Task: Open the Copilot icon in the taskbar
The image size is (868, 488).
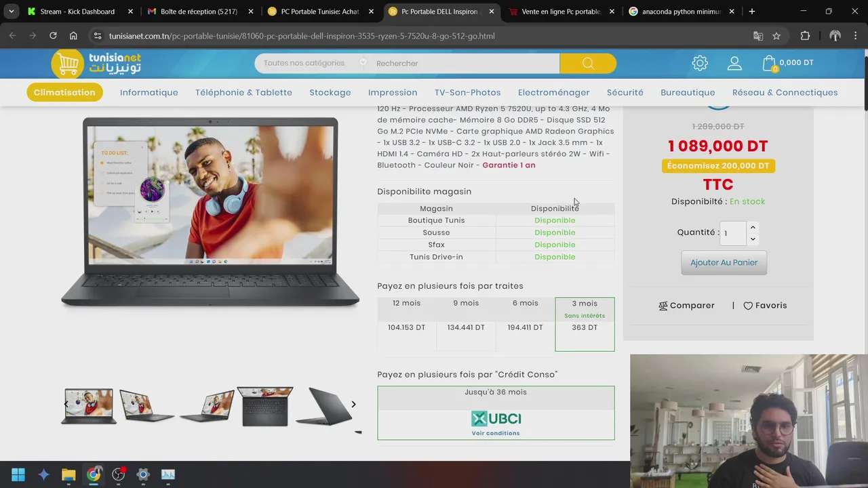Action: point(44,474)
